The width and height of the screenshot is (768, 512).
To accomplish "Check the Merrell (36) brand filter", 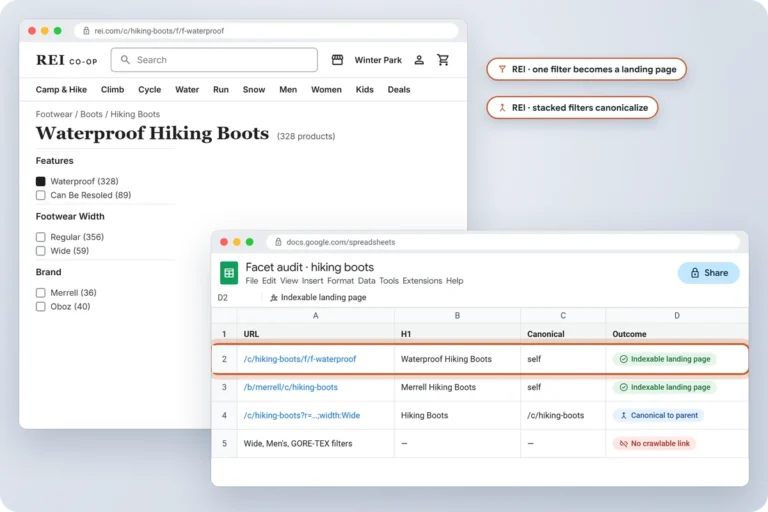I will (x=41, y=293).
